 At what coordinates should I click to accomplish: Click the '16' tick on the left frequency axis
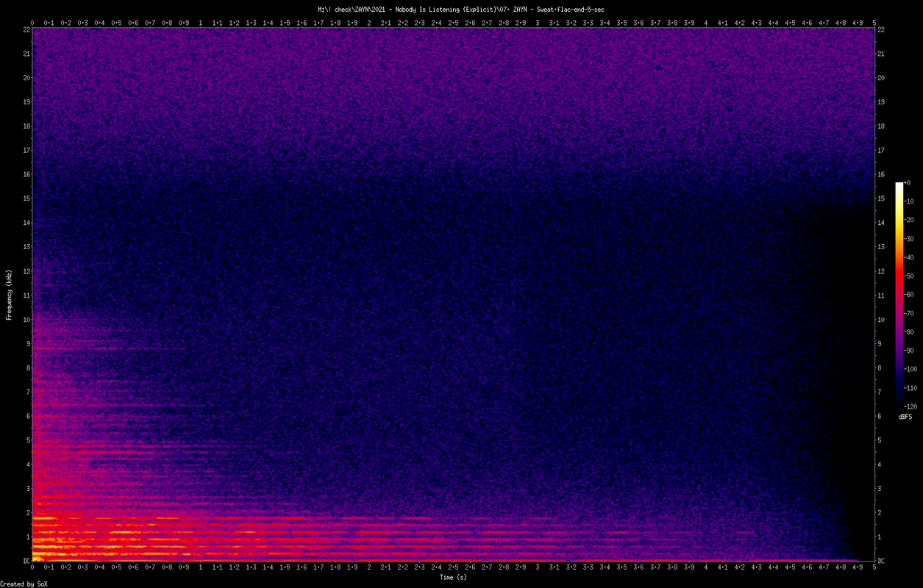tap(25, 174)
